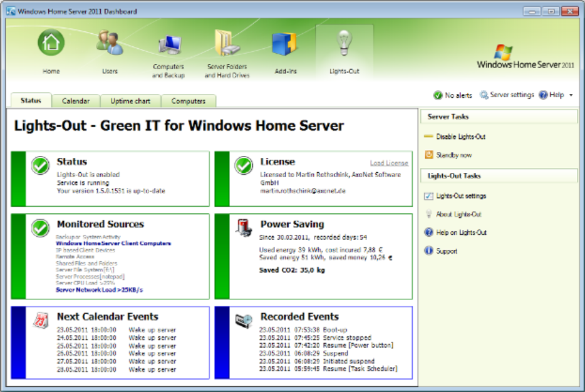Click the Power Saving plug icon

[x=244, y=227]
